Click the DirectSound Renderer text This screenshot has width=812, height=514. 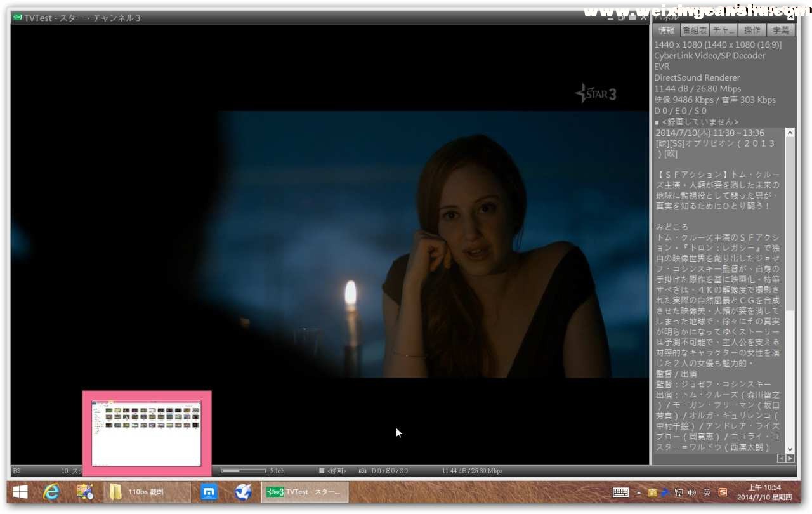697,77
